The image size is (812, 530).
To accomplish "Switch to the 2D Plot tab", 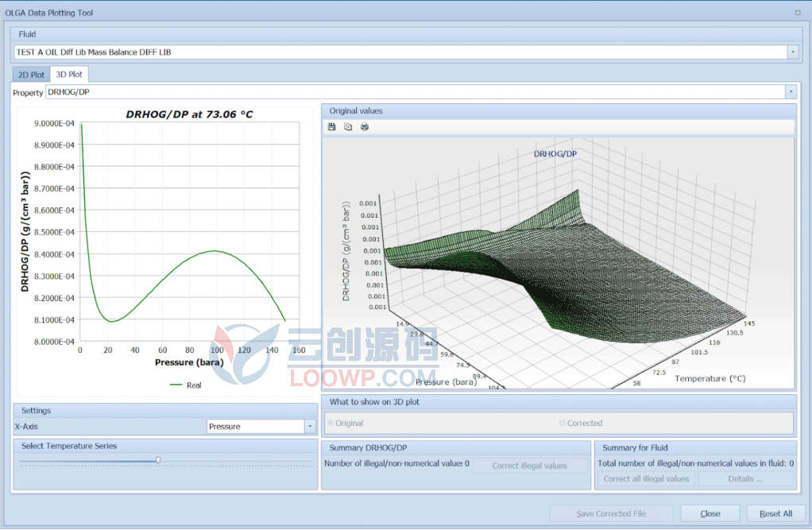I will coord(31,75).
